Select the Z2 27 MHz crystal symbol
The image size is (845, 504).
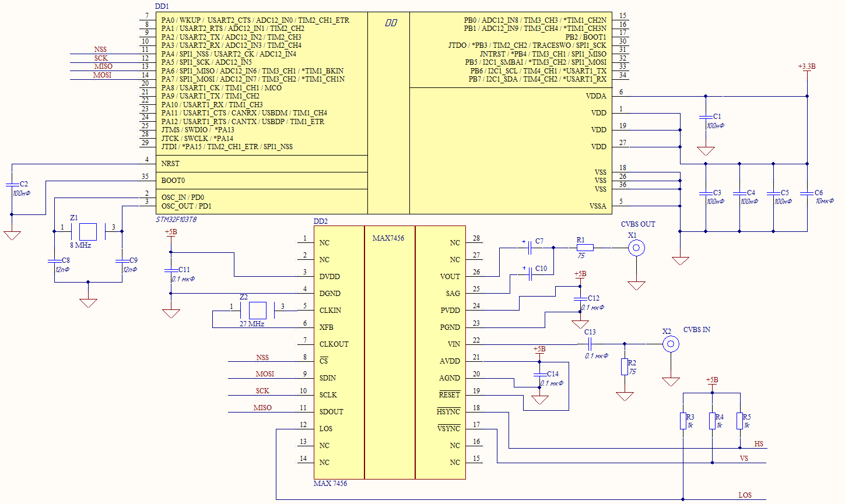(257, 311)
